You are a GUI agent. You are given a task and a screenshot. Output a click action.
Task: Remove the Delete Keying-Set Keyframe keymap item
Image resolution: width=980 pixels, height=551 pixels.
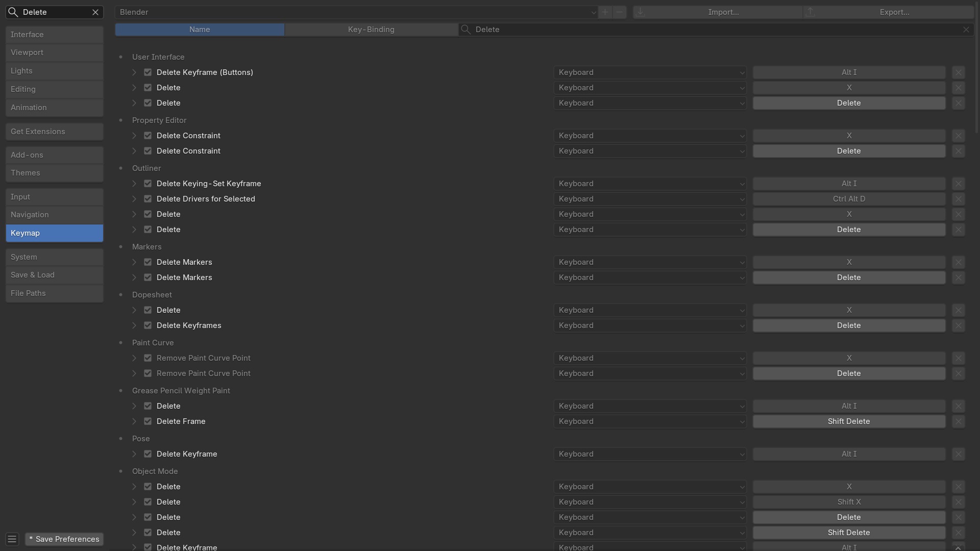(x=958, y=184)
